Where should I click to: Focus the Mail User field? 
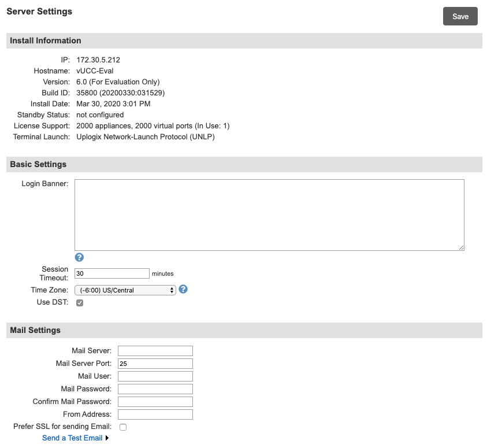[155, 376]
